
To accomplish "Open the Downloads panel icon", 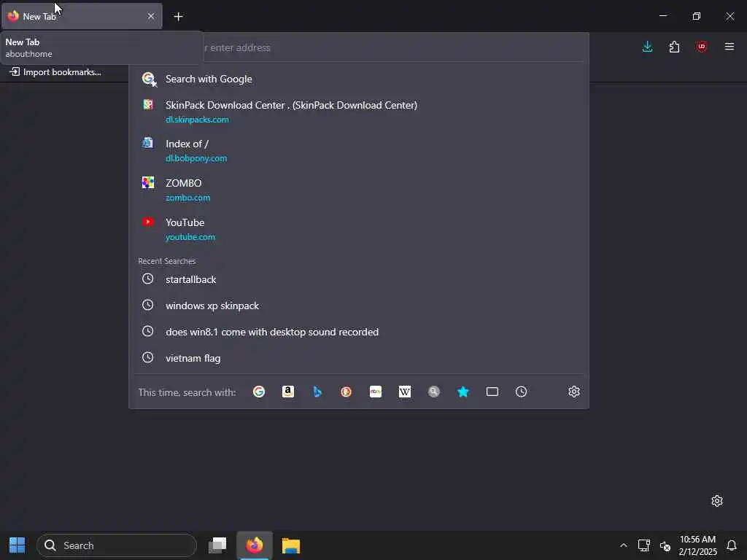I will pyautogui.click(x=648, y=47).
